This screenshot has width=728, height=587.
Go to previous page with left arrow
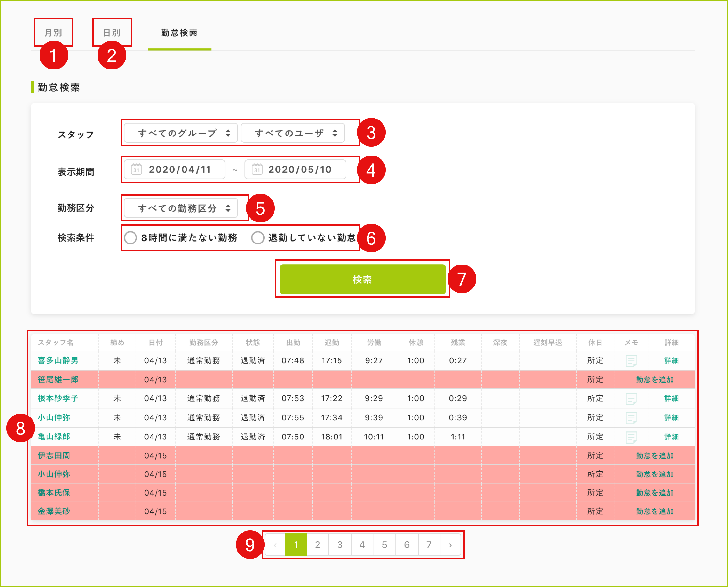tap(275, 545)
